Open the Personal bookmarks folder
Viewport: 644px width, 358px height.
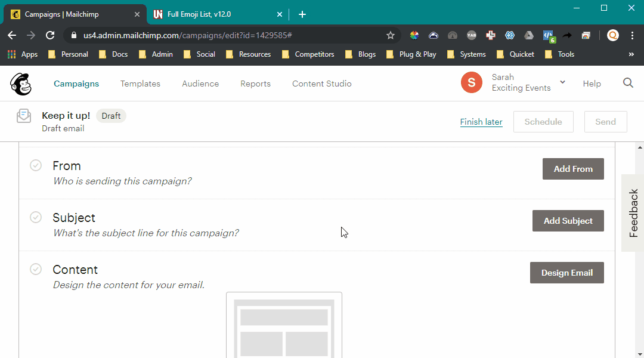(68, 54)
